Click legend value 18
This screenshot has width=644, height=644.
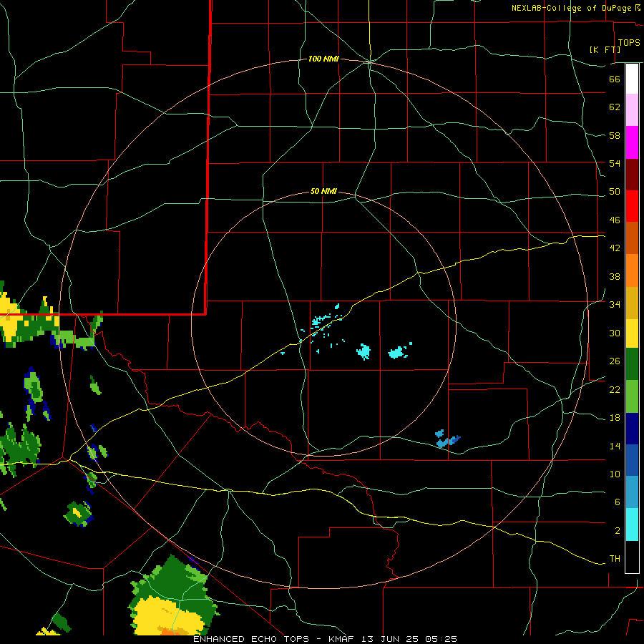pyautogui.click(x=615, y=418)
